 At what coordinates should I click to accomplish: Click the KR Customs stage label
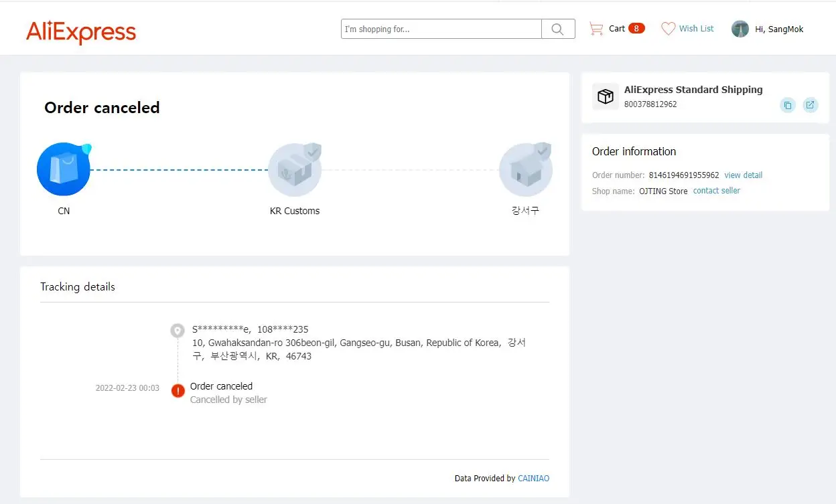pos(295,211)
